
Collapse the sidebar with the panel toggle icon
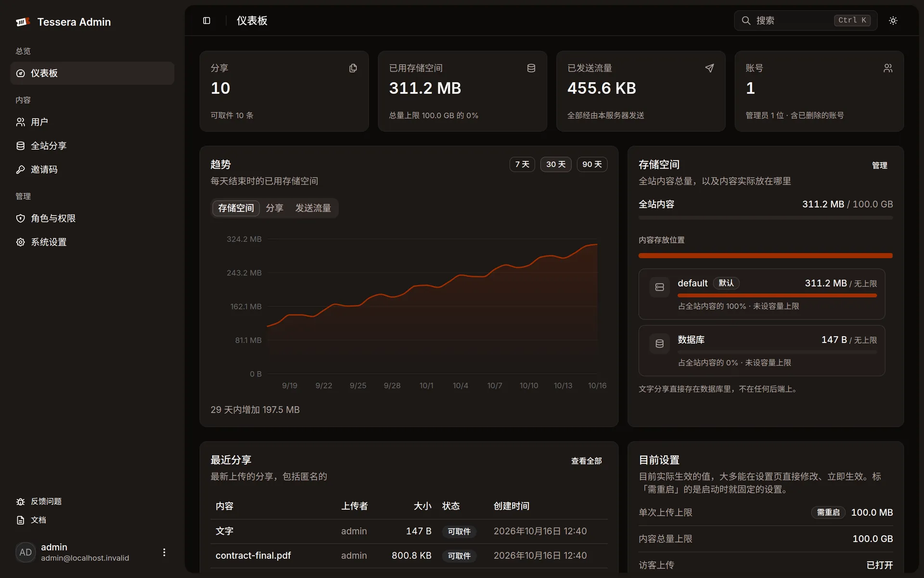point(206,21)
